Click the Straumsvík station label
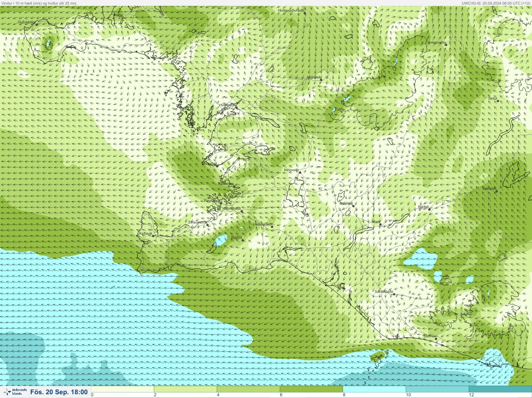This screenshot has width=532, height=398. tap(197, 222)
